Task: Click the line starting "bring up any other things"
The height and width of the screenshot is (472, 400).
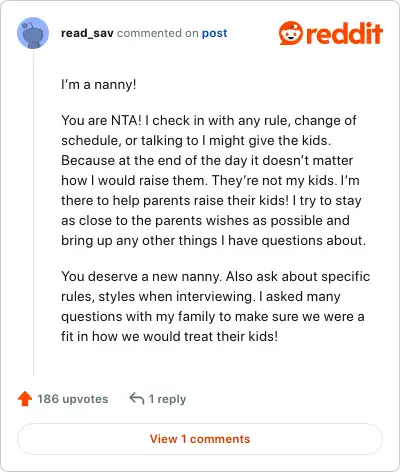Action: pos(213,240)
